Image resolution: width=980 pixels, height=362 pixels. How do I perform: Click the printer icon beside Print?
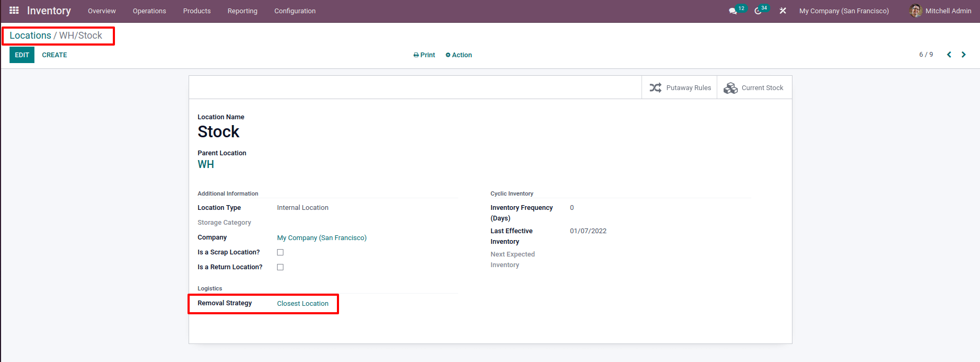coord(416,55)
